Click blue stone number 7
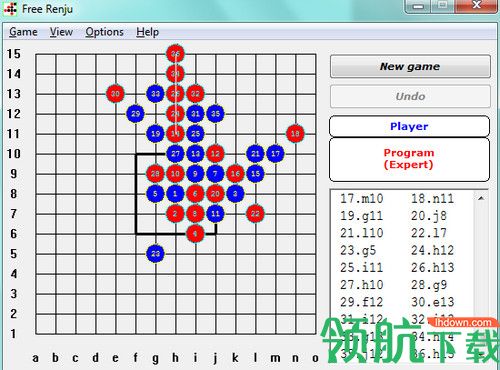Viewport: 500px width, 370px height. click(x=215, y=174)
